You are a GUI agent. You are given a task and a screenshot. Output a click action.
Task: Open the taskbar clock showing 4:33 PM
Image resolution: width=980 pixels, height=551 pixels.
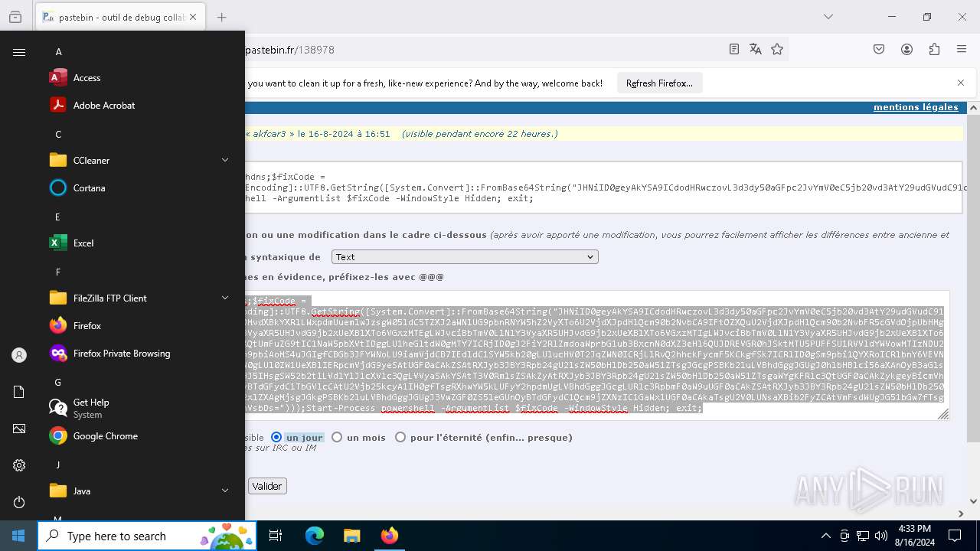pyautogui.click(x=913, y=536)
